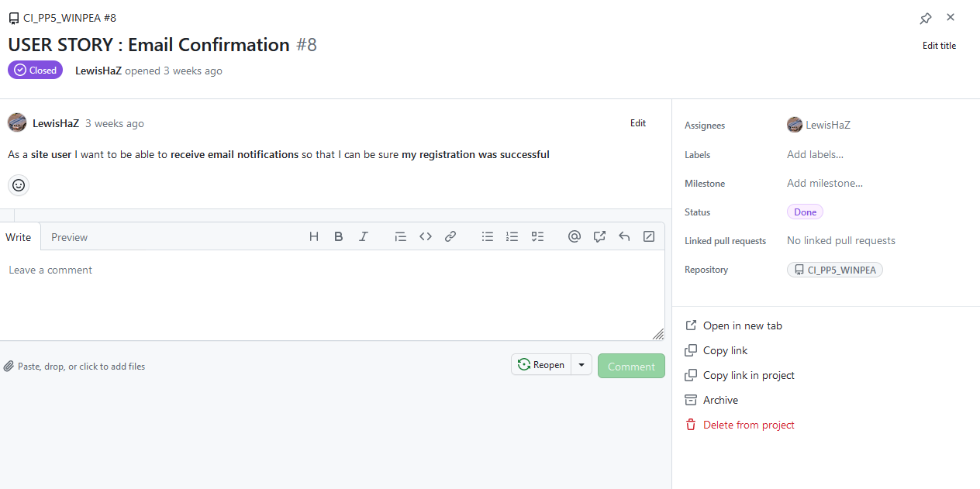Screen dimensions: 980x489
Task: Click Paste, drop, or click to add files
Action: point(74,367)
